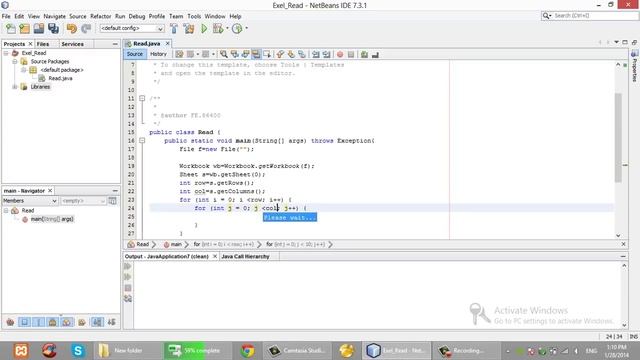Click the Stop Macro Recording icon in the editor toolbar
640x360 pixels.
click(x=351, y=54)
